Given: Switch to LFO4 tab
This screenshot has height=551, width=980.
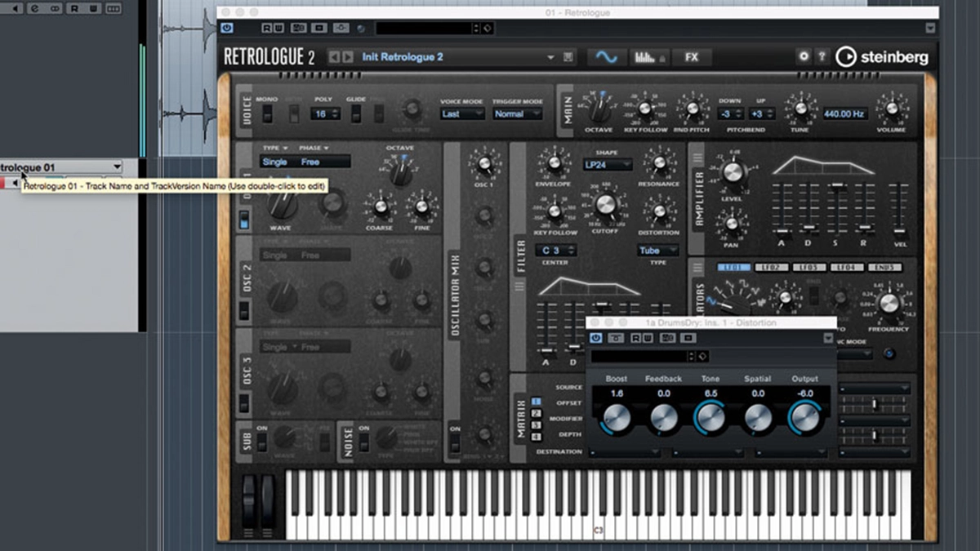Looking at the screenshot, I should pos(846,268).
